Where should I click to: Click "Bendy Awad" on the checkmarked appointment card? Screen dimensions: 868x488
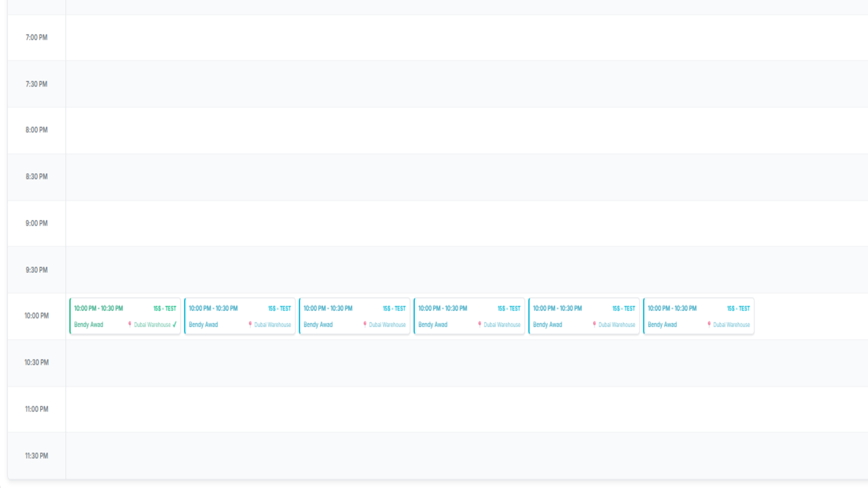[x=88, y=325]
